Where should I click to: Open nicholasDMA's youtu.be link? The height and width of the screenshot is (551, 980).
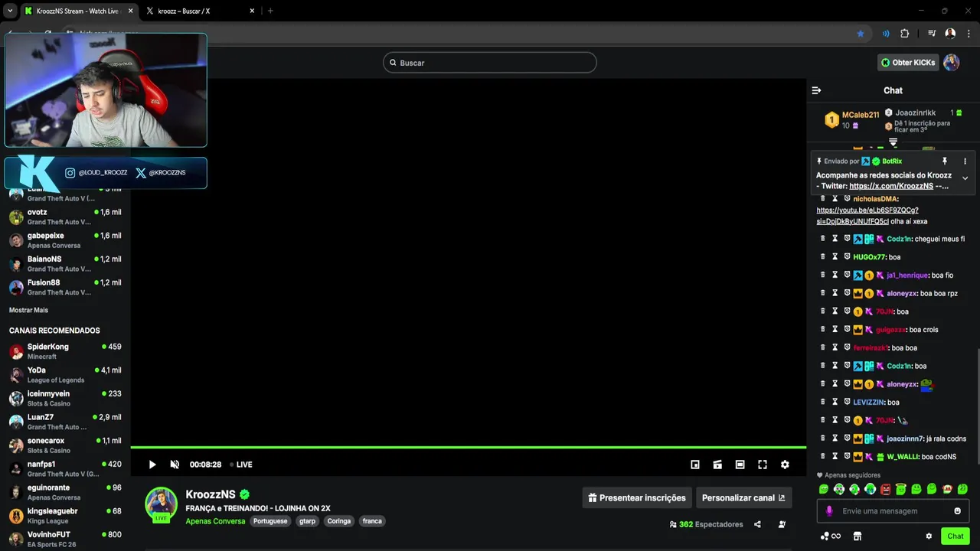tap(867, 216)
